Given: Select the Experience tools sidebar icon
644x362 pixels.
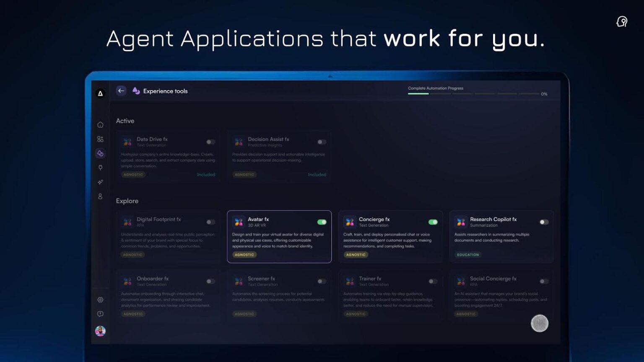Looking at the screenshot, I should pyautogui.click(x=100, y=153).
